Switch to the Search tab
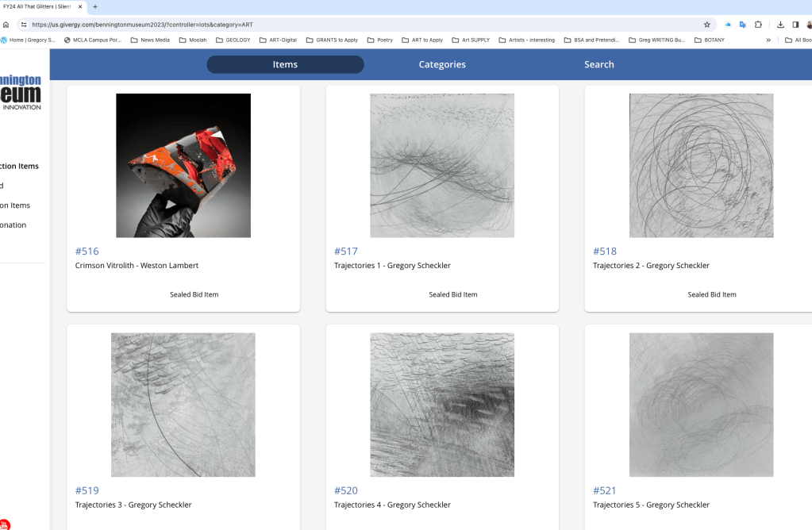 (x=598, y=64)
